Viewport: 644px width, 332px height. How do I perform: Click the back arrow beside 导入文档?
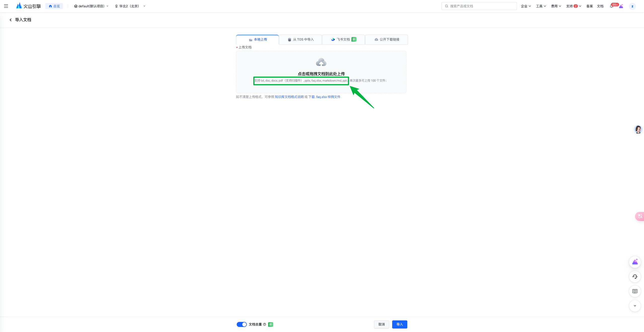(x=11, y=20)
